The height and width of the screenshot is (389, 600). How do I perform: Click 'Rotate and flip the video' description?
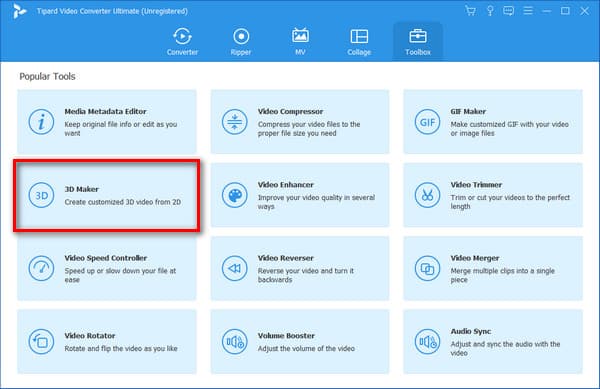(121, 348)
